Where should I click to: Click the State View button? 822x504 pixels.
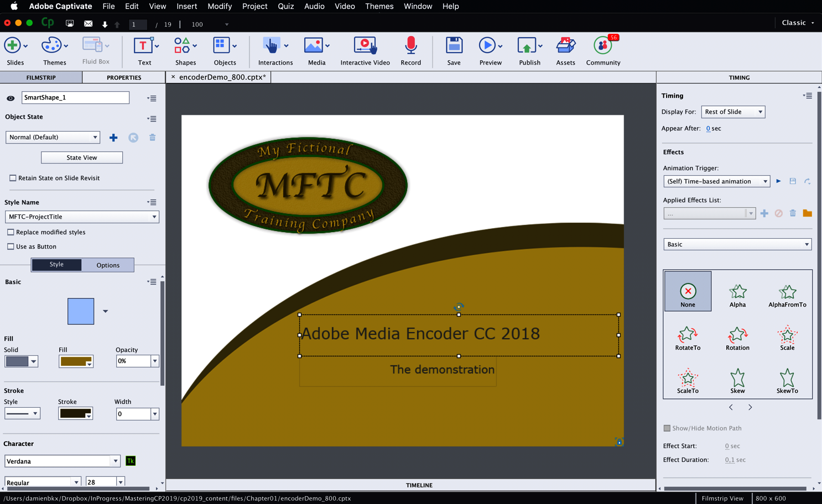tap(82, 158)
